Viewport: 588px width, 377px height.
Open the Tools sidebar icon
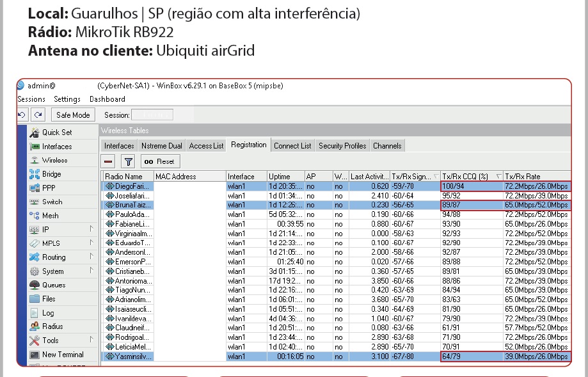pos(35,341)
